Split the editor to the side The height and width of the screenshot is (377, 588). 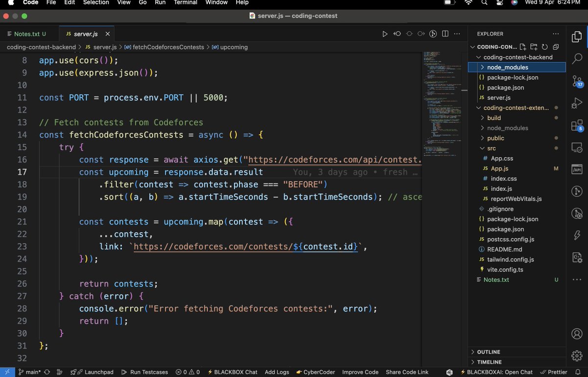click(x=445, y=34)
